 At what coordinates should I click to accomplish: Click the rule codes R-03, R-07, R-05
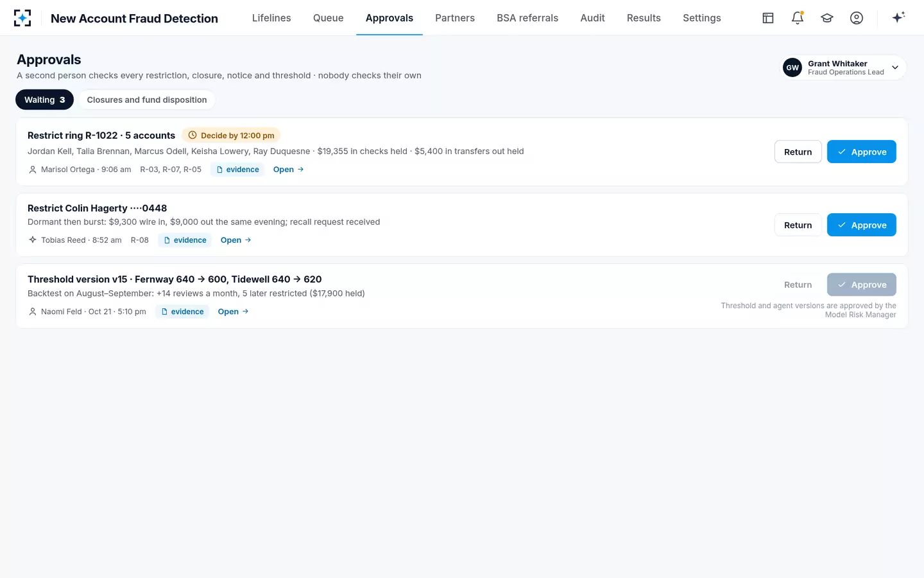(171, 170)
